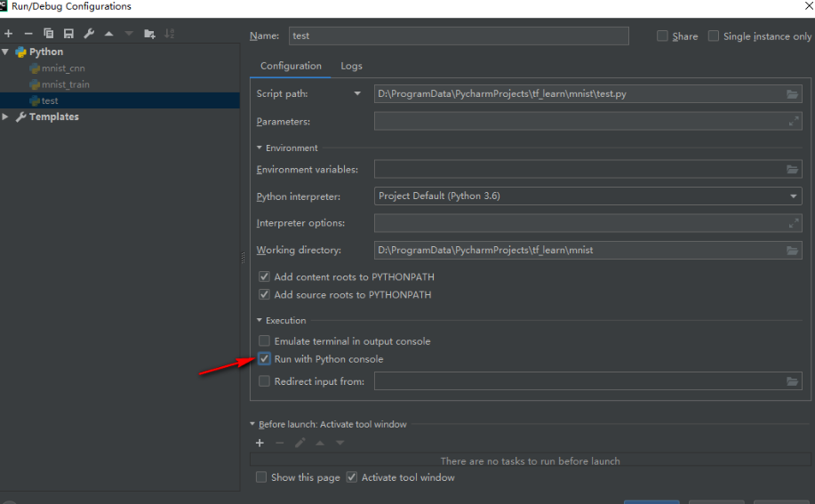This screenshot has height=504, width=815.
Task: Select the Templates item
Action: 53,117
